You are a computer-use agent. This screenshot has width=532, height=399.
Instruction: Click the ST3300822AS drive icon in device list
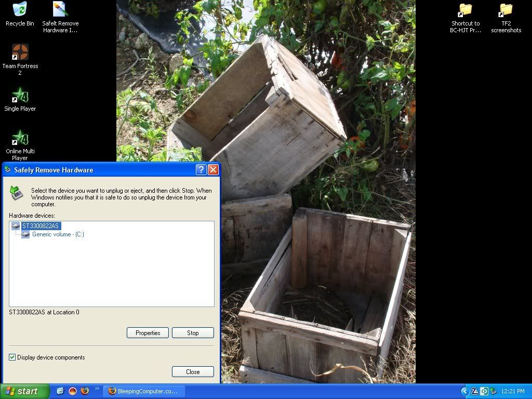(x=16, y=225)
